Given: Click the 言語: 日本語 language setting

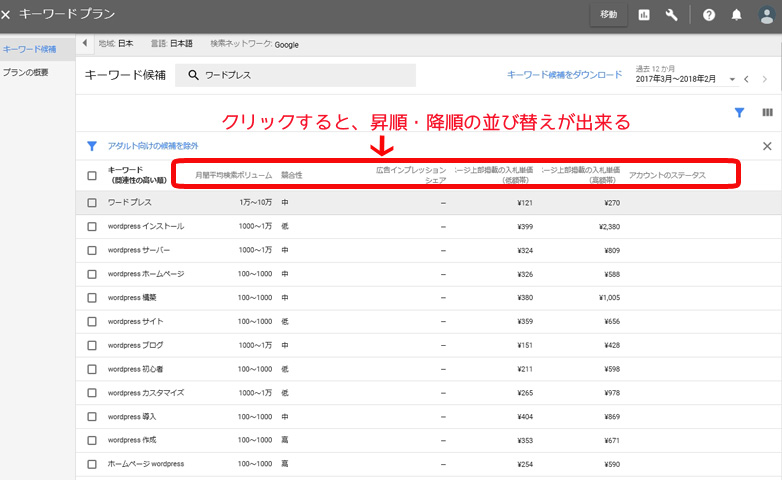Looking at the screenshot, I should (172, 43).
